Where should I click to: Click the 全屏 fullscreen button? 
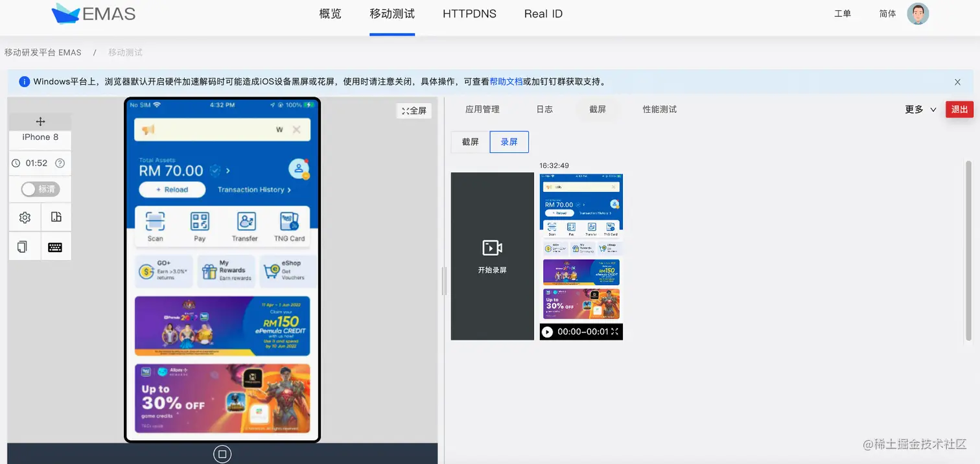[x=414, y=111]
